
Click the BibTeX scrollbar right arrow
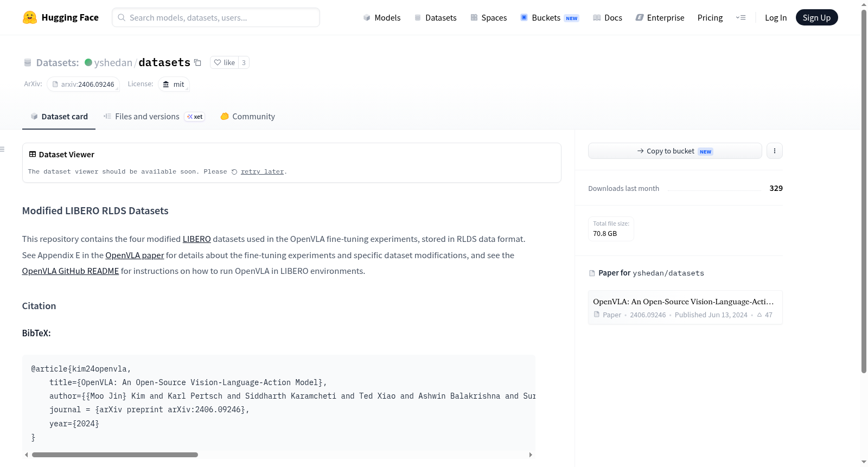tap(531, 455)
